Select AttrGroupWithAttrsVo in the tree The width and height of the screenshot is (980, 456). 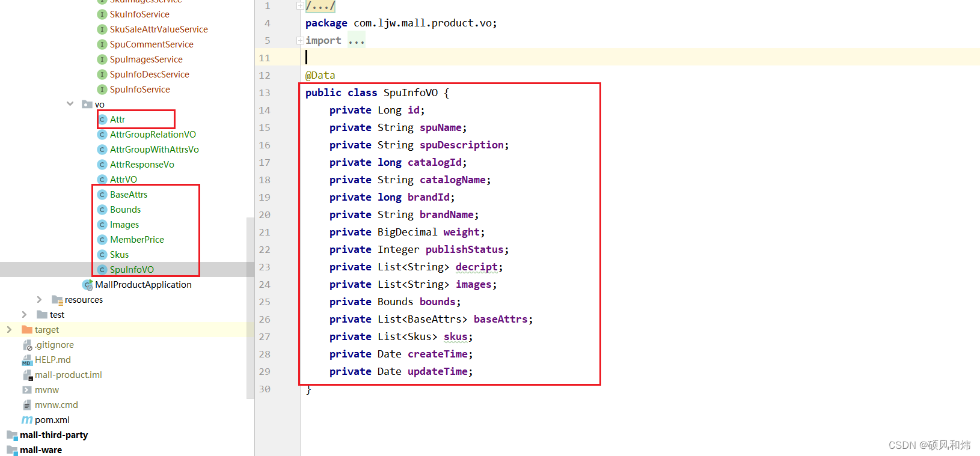[x=155, y=150]
